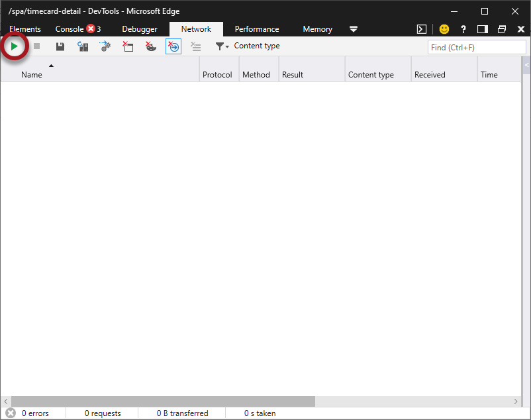Dock DevTools to the side icon

click(483, 29)
